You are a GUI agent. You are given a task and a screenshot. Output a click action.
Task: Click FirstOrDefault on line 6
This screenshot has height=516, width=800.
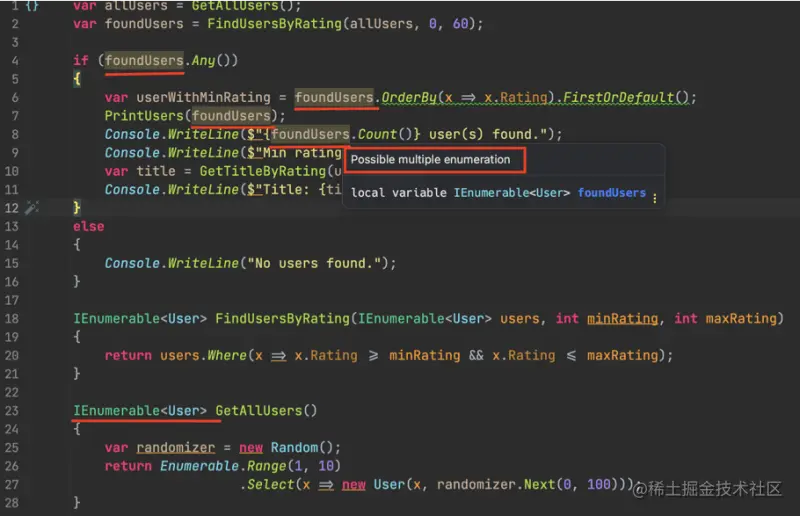pyautogui.click(x=619, y=97)
